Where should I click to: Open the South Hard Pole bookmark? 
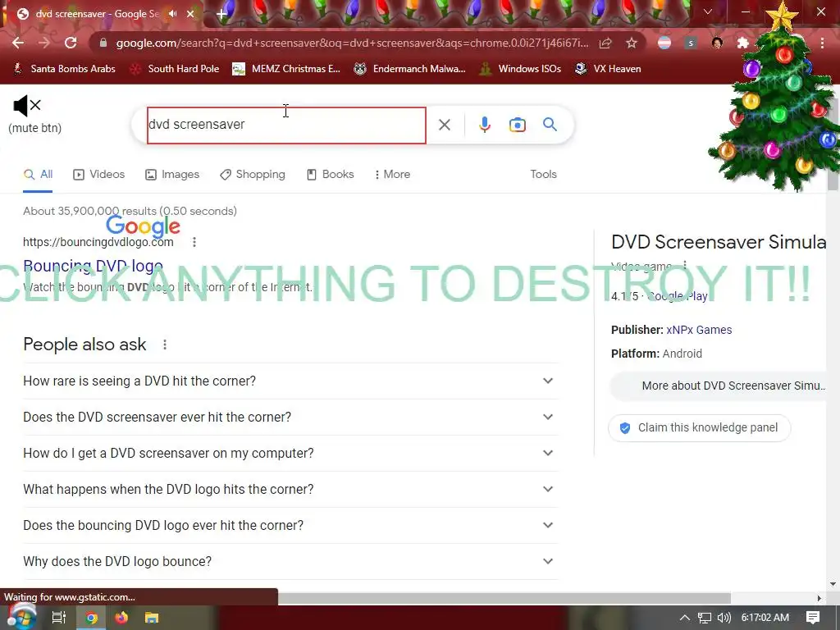[176, 69]
